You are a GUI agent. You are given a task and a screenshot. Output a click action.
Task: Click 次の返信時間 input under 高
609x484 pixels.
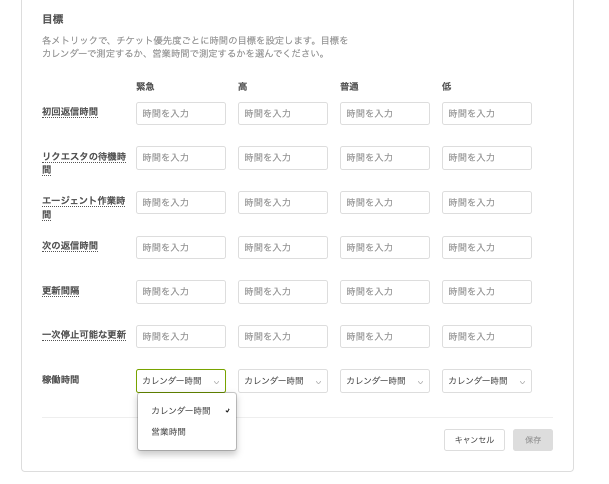coord(283,247)
